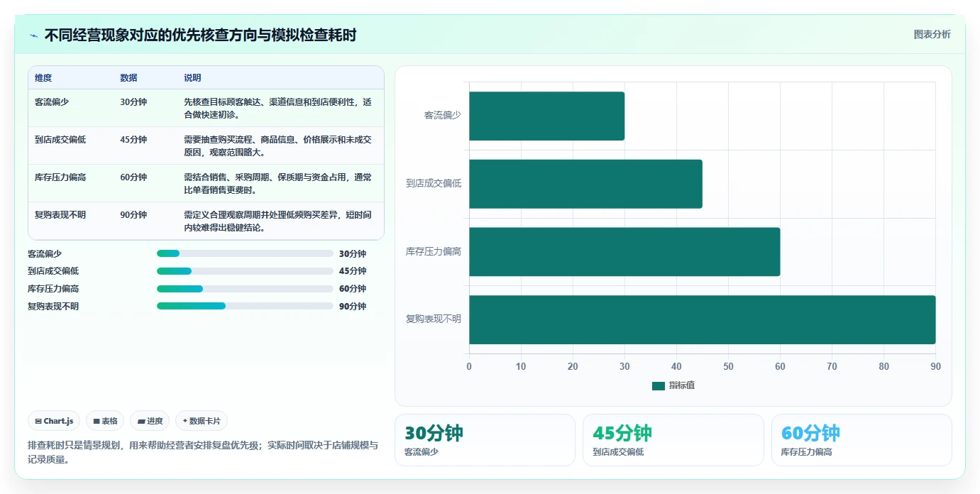Screen dimensions: 980x494
Task: Click the 复购表现不明 progress bar
Action: pos(245,306)
